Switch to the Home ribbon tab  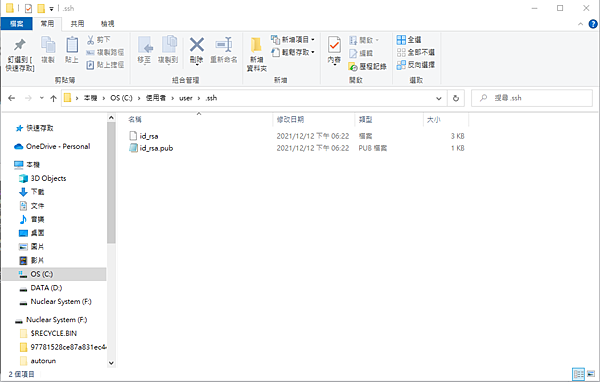tap(47, 24)
